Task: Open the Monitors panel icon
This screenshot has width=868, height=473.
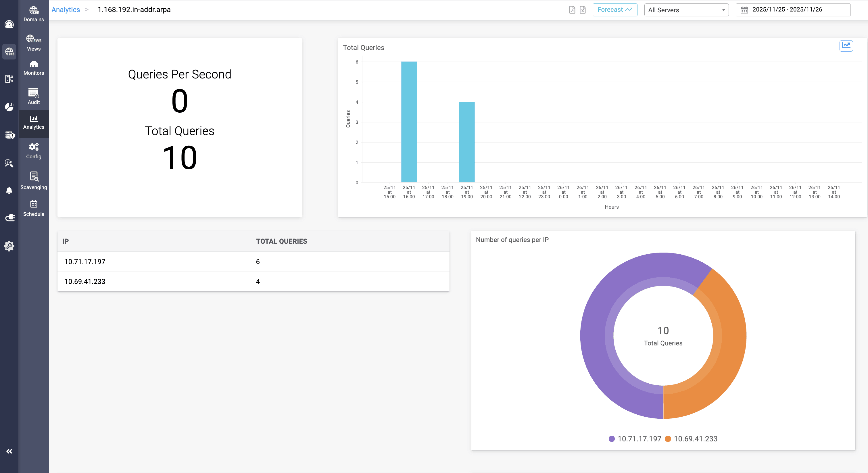Action: [x=33, y=67]
